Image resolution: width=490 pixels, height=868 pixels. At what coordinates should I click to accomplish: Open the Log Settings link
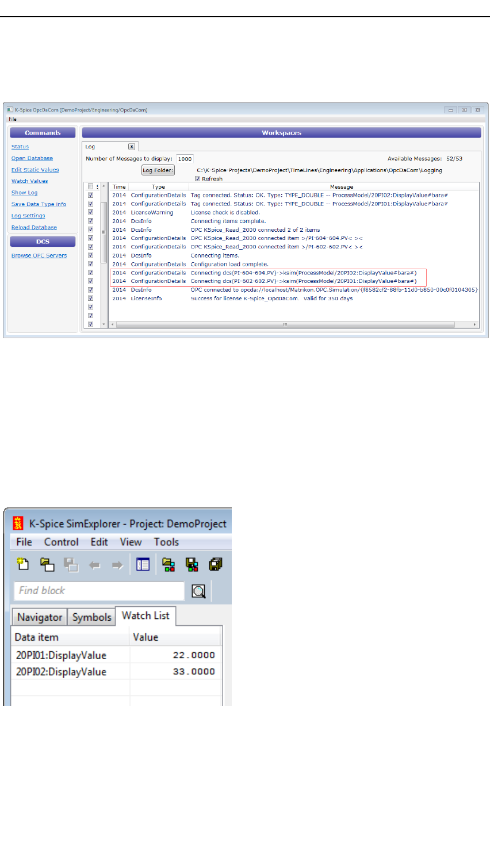[x=28, y=216]
